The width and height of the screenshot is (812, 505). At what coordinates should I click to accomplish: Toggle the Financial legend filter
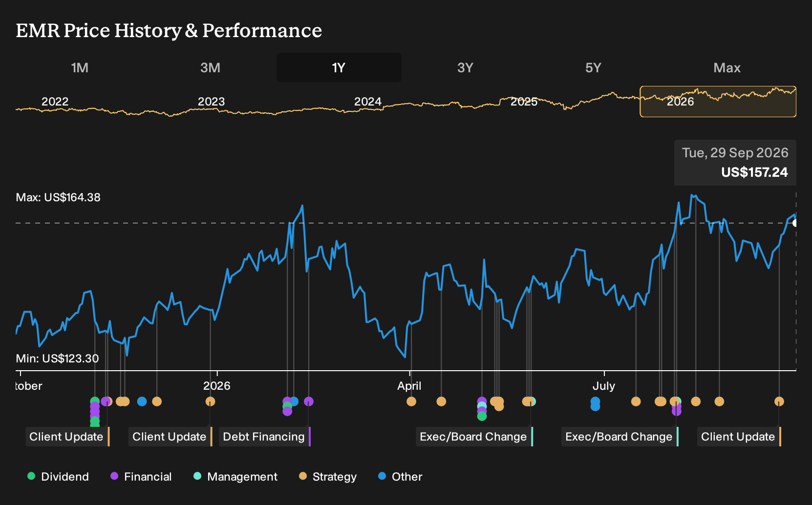(141, 477)
